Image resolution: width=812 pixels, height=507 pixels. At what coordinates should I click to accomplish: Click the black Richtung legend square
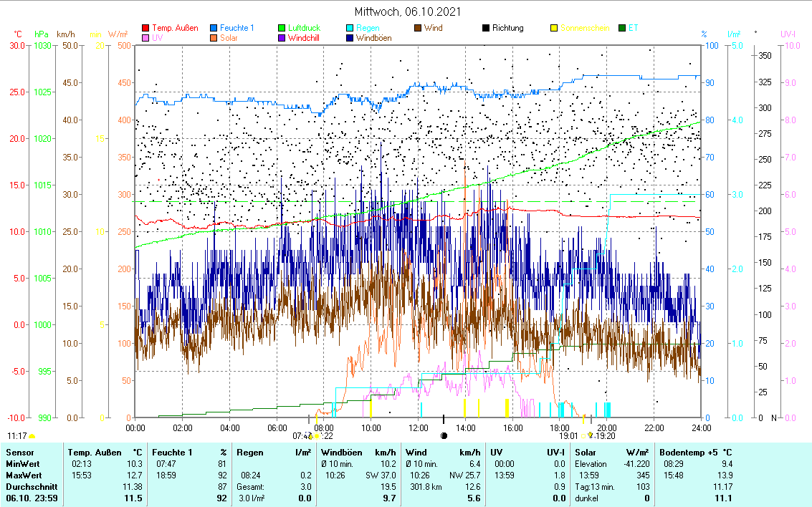click(486, 29)
